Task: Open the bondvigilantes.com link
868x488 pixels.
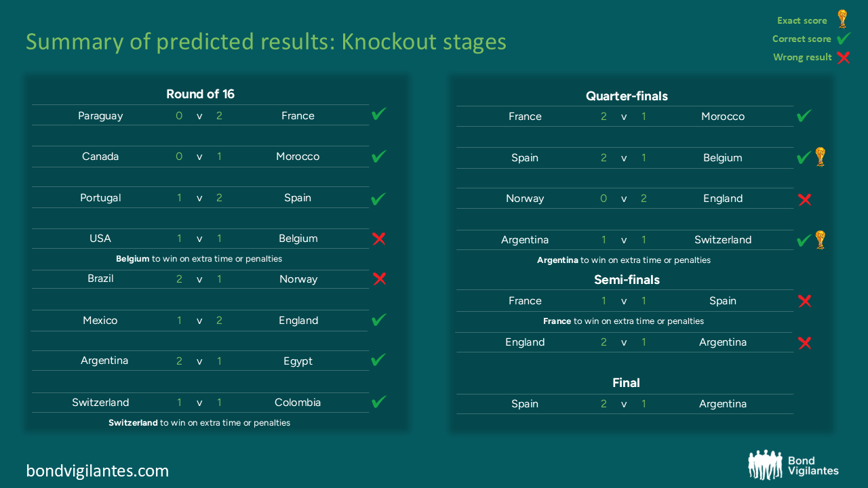Action: click(x=98, y=470)
